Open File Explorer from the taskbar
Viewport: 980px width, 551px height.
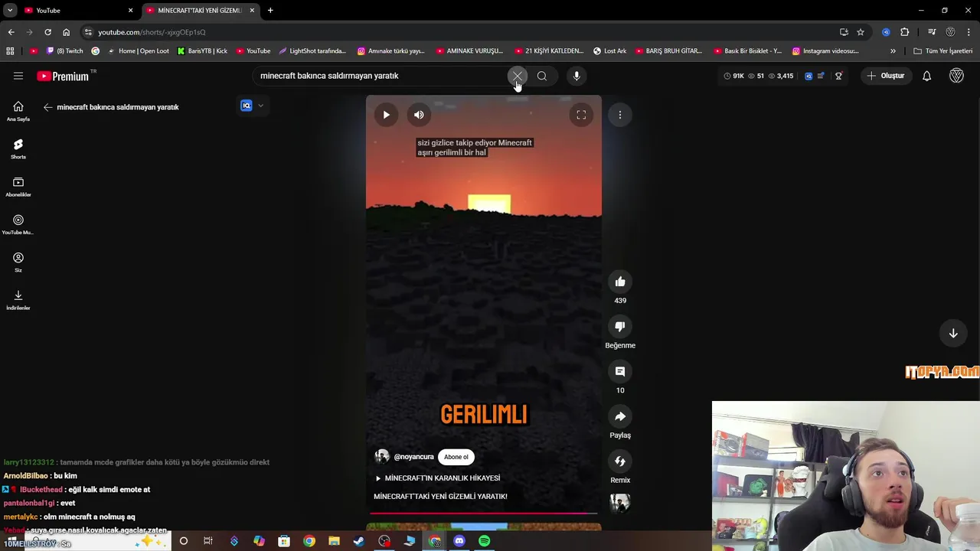(334, 541)
